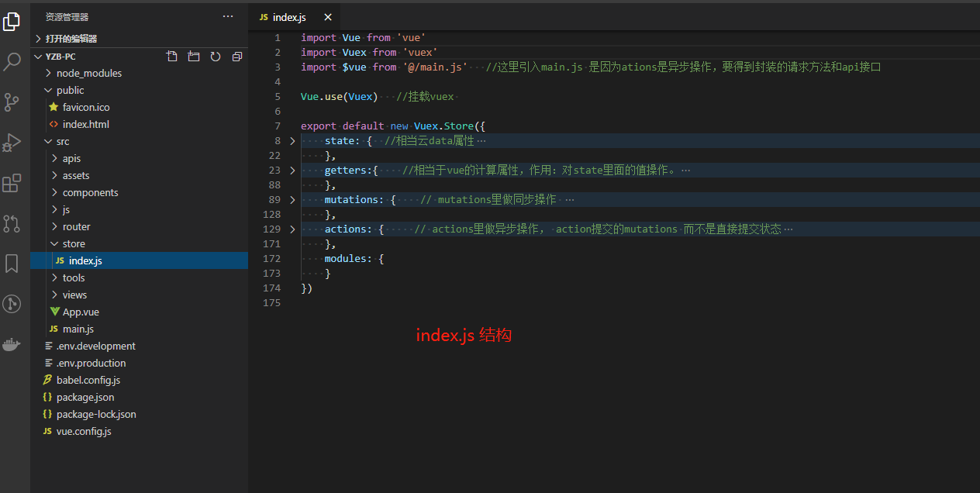Unfold the state block at line 8

point(292,141)
